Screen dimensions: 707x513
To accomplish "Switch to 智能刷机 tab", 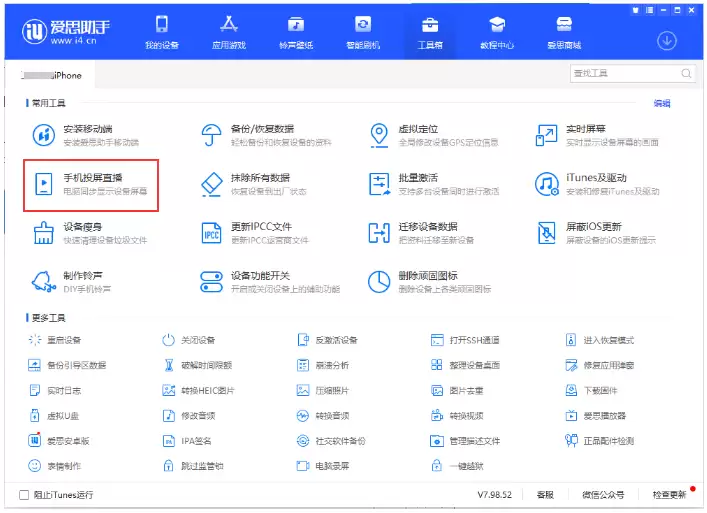I will click(363, 32).
